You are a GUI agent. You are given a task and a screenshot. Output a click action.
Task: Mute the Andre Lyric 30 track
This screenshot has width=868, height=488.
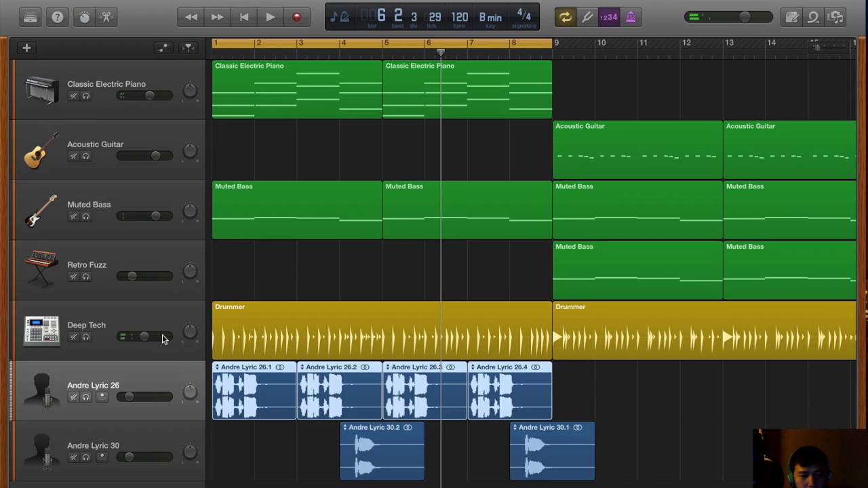(73, 457)
